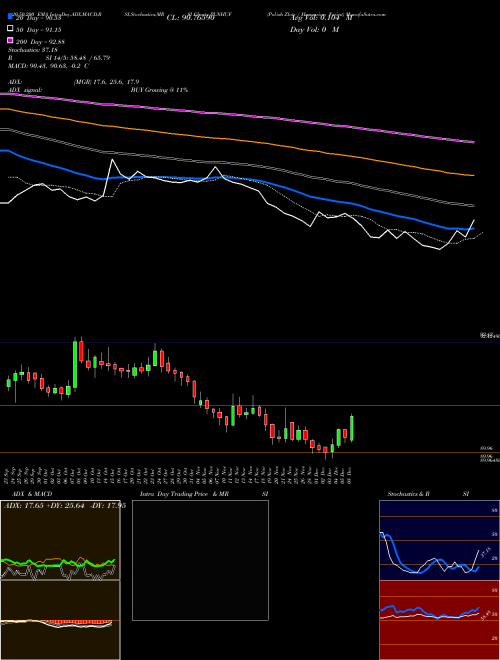Click the magenta 200 Day legend swatch

11,40
